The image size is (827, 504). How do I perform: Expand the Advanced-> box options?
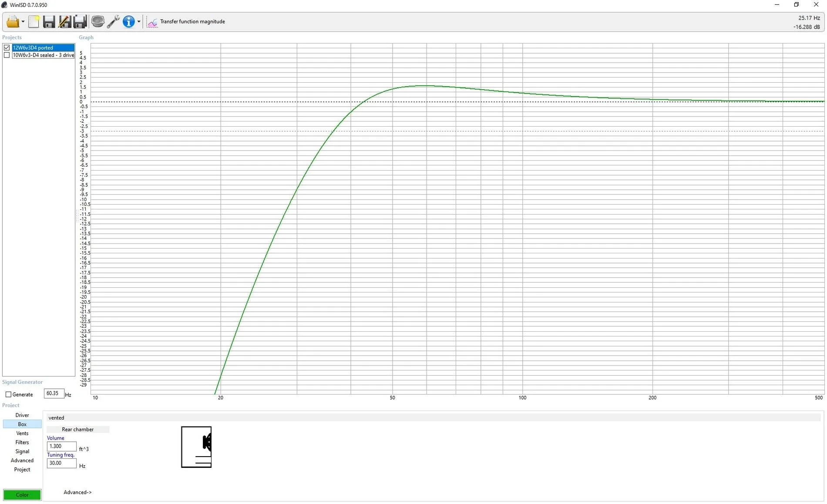(x=77, y=493)
